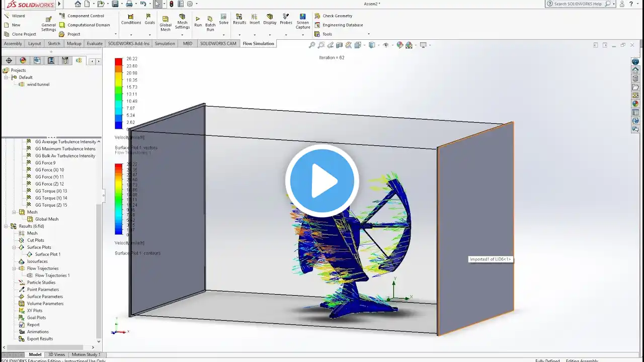Select Computational Domain
The height and width of the screenshot is (362, 644).
coord(84,25)
